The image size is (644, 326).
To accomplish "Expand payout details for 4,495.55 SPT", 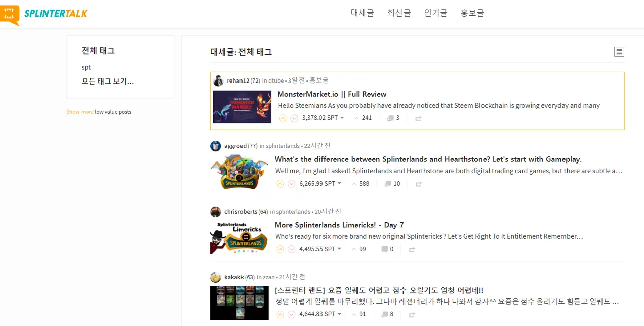I will pyautogui.click(x=320, y=249).
